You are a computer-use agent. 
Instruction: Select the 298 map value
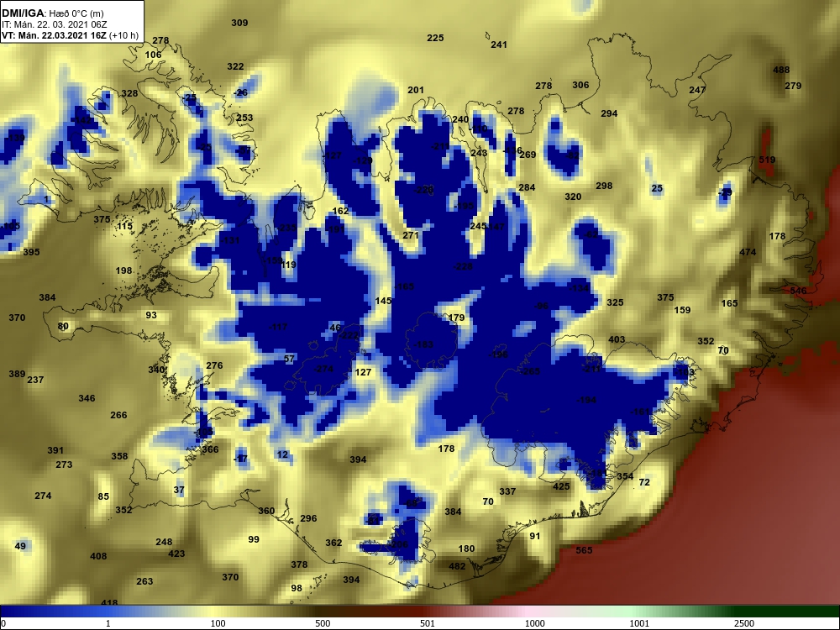pyautogui.click(x=604, y=186)
